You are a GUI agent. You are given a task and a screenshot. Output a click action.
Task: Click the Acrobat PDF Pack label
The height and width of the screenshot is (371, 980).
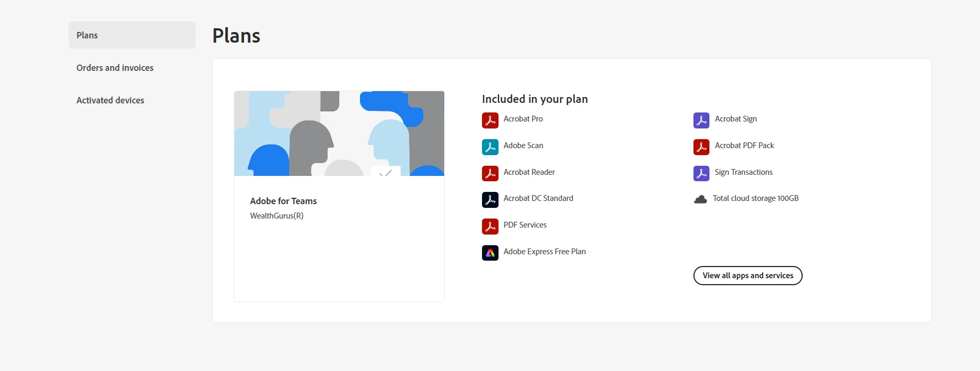745,146
